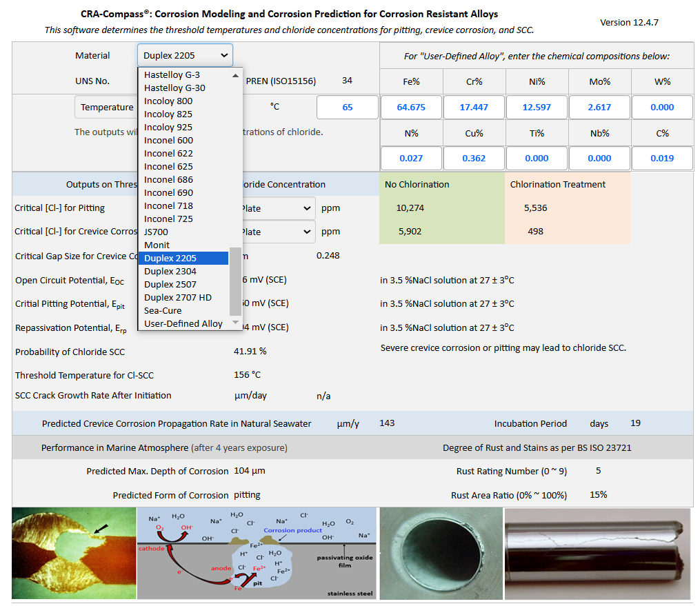This screenshot has height=606, width=700.
Task: Edit the C% field 0.019
Action: tap(662, 159)
